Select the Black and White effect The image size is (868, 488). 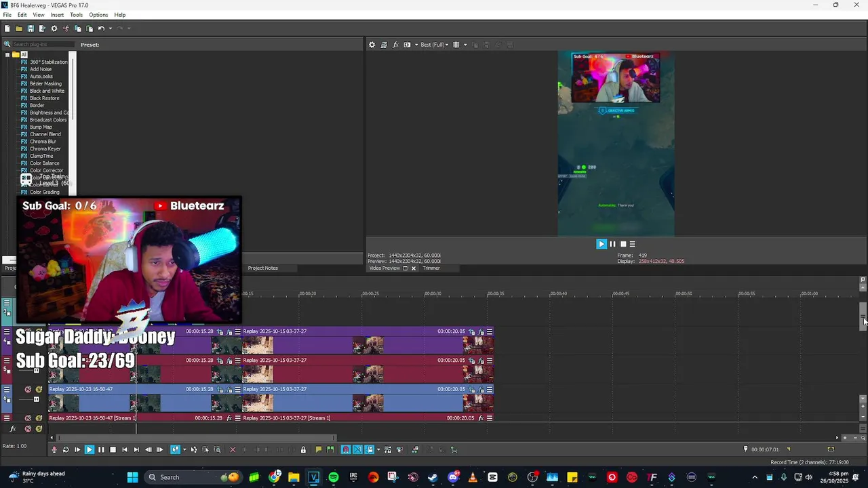point(47,91)
